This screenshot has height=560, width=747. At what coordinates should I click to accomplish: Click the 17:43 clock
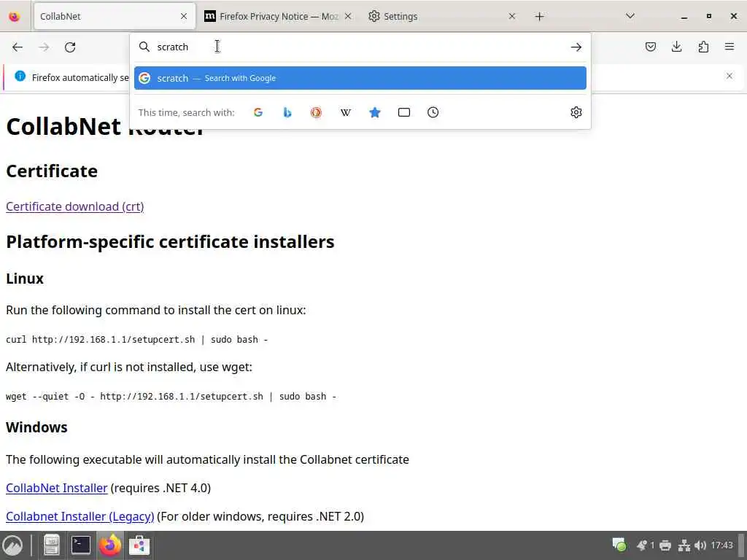click(721, 545)
